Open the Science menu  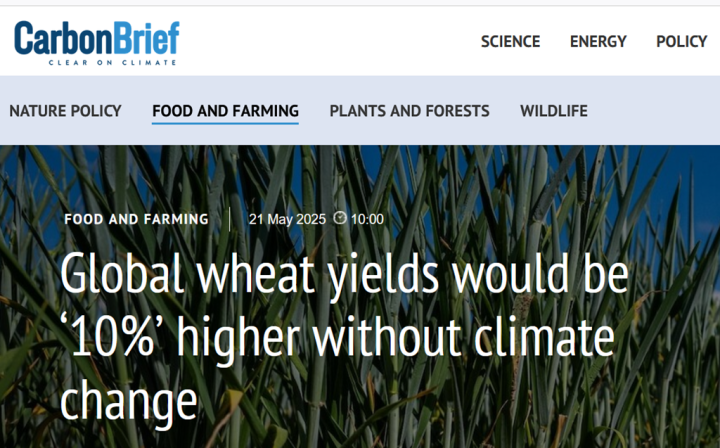[510, 41]
